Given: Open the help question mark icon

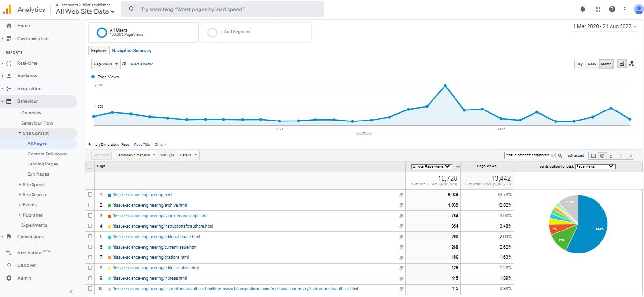Looking at the screenshot, I should tap(612, 9).
